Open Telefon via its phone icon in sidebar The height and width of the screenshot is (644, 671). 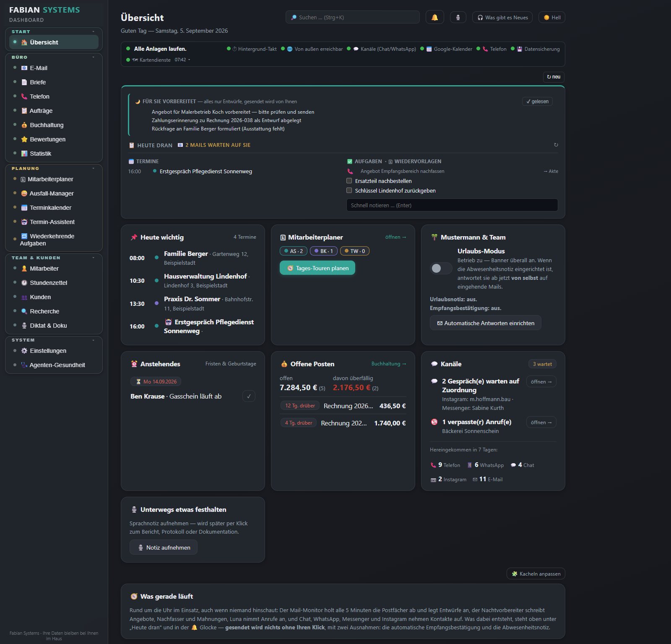24,96
